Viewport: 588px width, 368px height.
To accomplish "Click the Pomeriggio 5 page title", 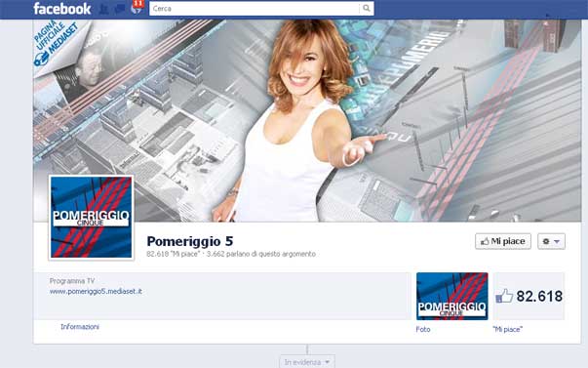I will [190, 241].
